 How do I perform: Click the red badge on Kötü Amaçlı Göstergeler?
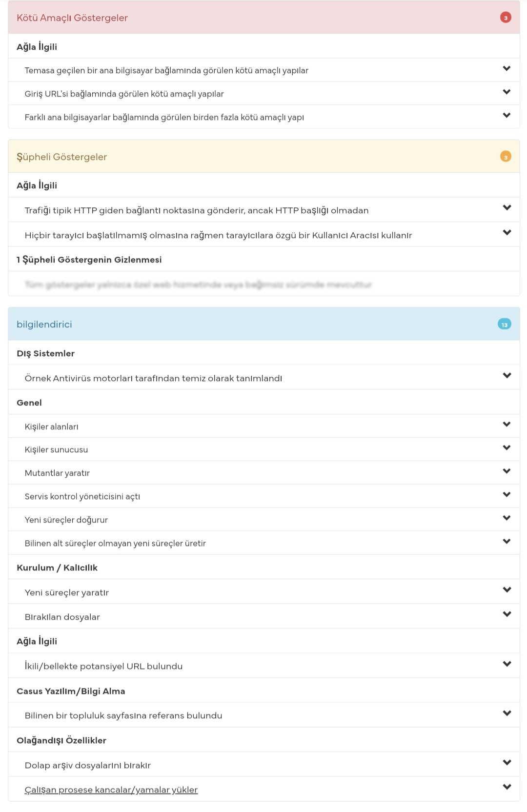[506, 18]
